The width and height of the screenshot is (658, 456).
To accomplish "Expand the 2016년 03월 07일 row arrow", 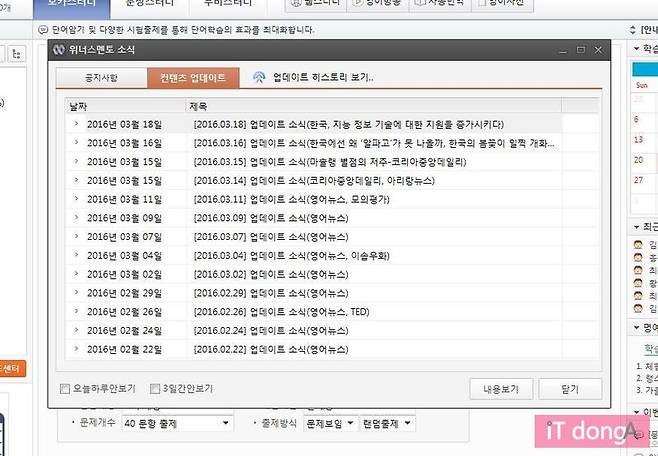I will pos(76,236).
